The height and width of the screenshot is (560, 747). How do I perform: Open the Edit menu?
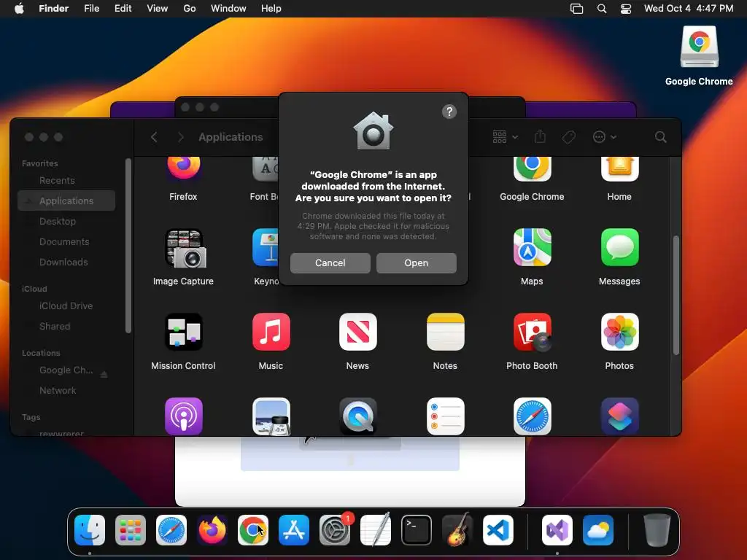click(x=123, y=9)
